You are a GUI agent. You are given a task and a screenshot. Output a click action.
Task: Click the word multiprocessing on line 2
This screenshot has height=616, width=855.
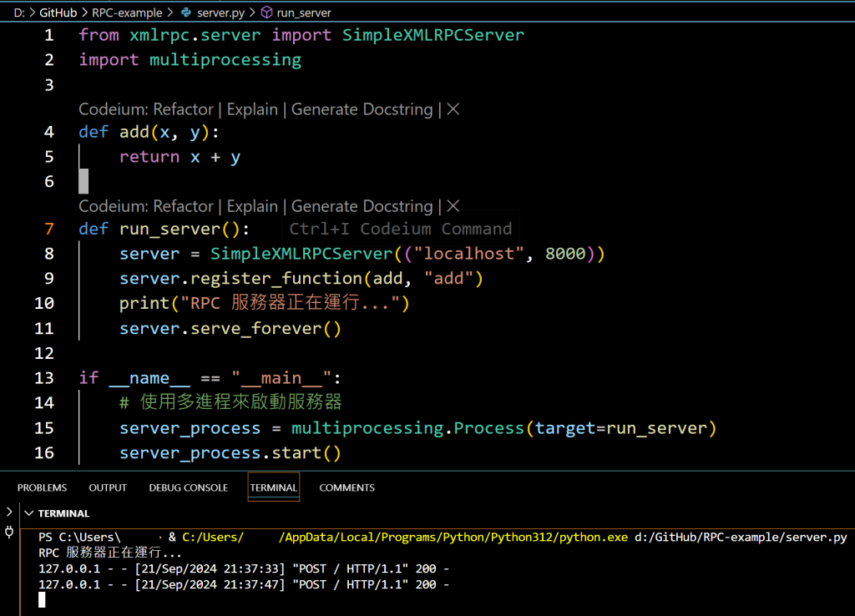225,60
